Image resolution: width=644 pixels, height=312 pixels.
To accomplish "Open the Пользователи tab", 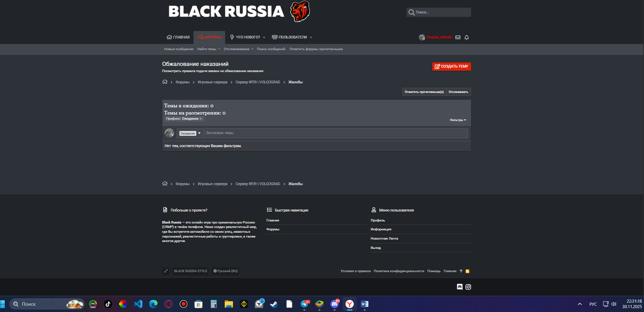I will coord(289,37).
